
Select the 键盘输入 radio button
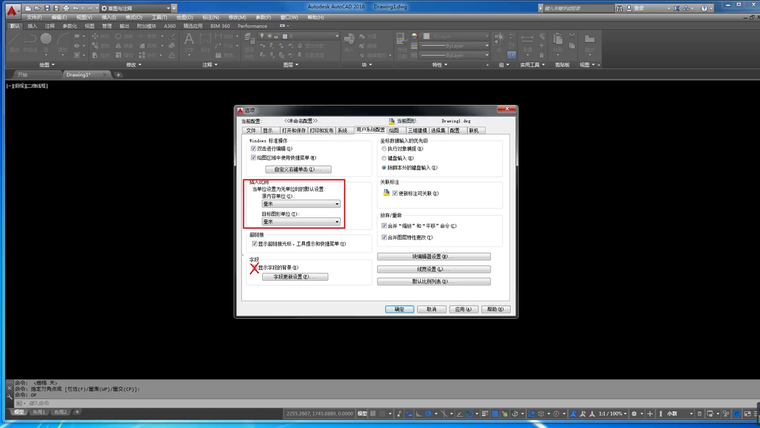click(x=385, y=158)
